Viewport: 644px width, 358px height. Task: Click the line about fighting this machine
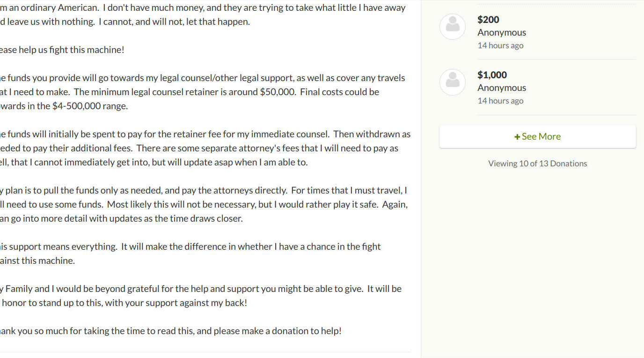62,50
